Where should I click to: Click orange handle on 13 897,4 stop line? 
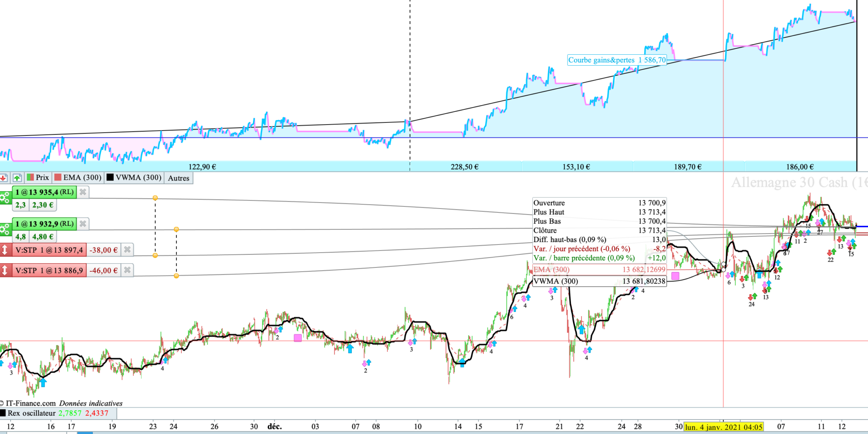(155, 256)
